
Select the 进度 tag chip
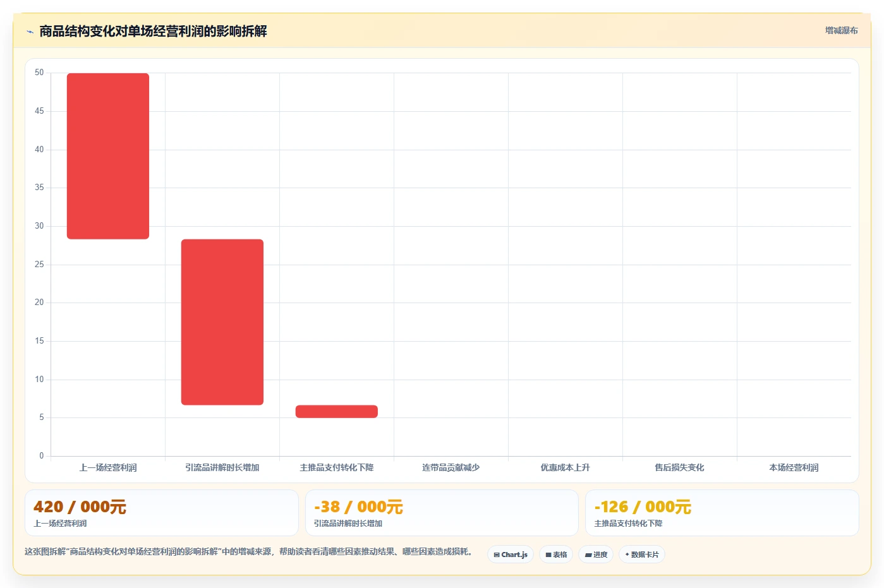point(596,555)
